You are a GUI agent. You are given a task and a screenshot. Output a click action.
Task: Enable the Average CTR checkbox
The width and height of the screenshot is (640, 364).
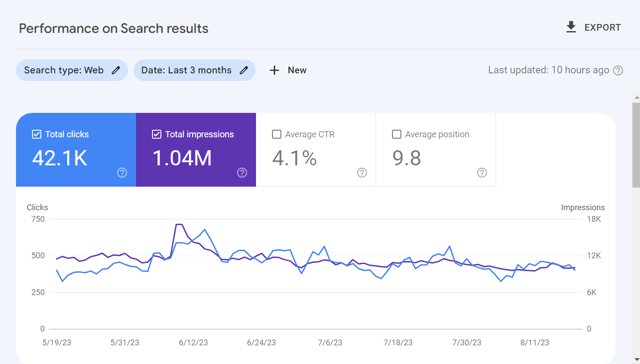tap(276, 134)
